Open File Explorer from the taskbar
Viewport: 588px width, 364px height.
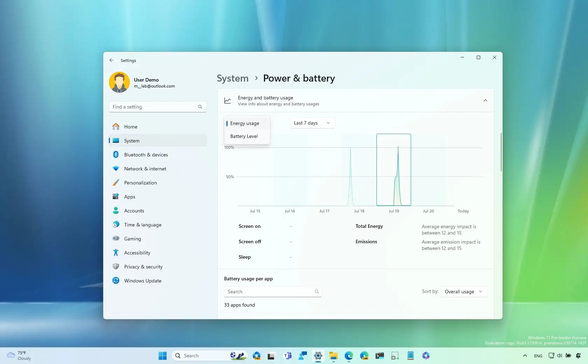click(333, 356)
